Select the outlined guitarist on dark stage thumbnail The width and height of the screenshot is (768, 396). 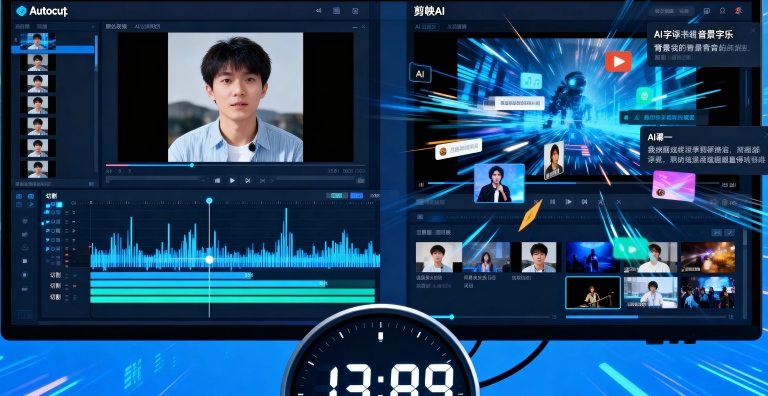(593, 293)
